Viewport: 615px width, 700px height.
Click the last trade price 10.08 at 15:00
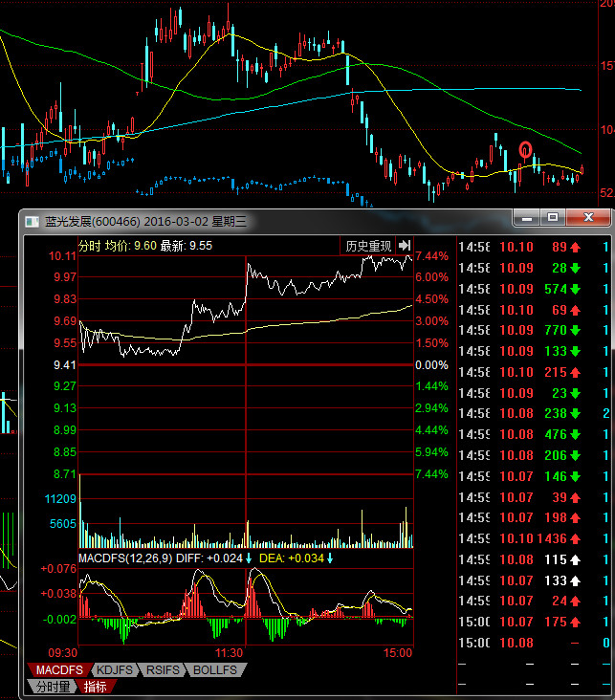[x=516, y=643]
